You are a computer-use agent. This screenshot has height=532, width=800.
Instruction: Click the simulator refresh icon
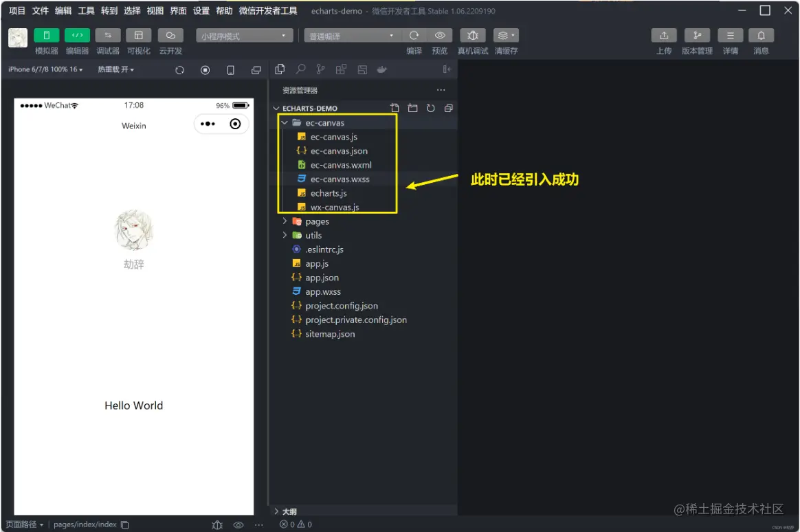click(179, 70)
